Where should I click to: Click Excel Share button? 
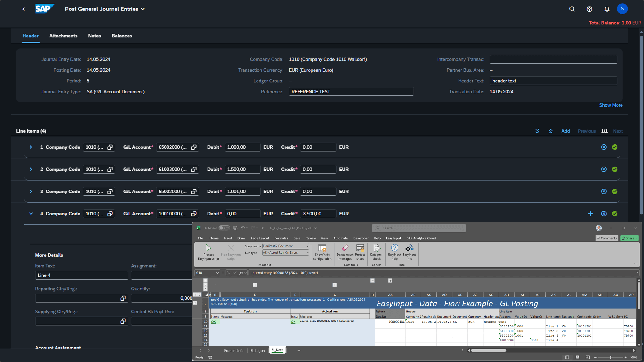pyautogui.click(x=629, y=238)
